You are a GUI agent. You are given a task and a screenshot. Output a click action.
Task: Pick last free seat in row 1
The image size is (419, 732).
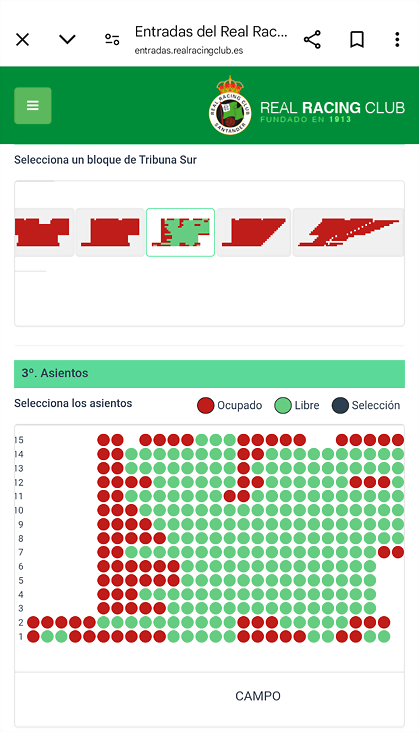[x=384, y=636]
